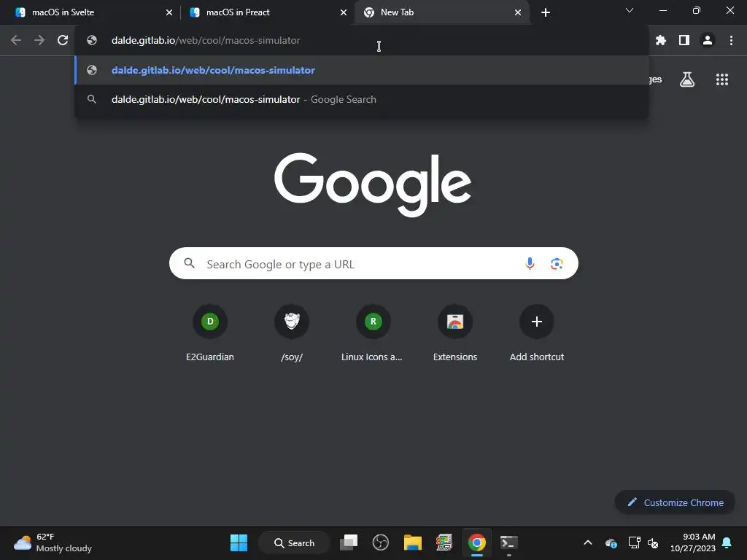This screenshot has height=560, width=747.
Task: Open the Terminal app on the taskbar
Action: coord(508,542)
